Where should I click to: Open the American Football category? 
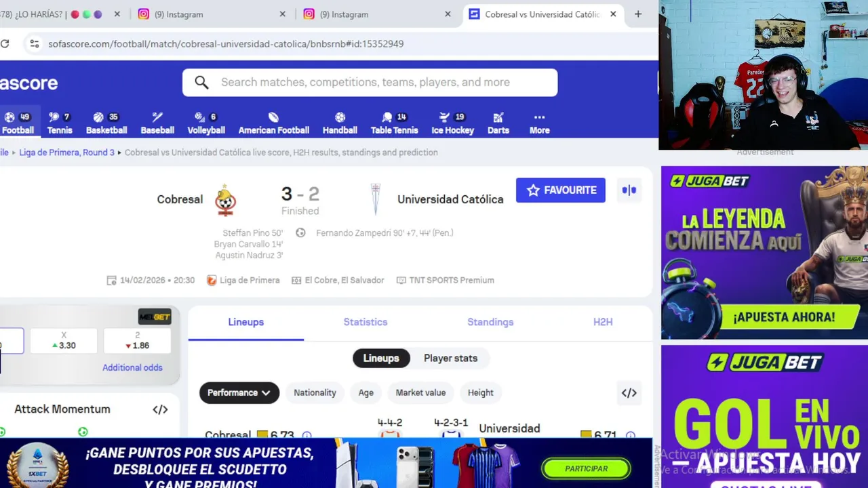click(273, 123)
